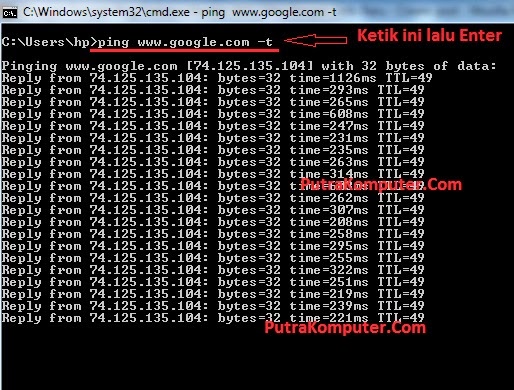514x390 pixels.
Task: Pick the reply line with time=247ms
Action: click(x=213, y=126)
